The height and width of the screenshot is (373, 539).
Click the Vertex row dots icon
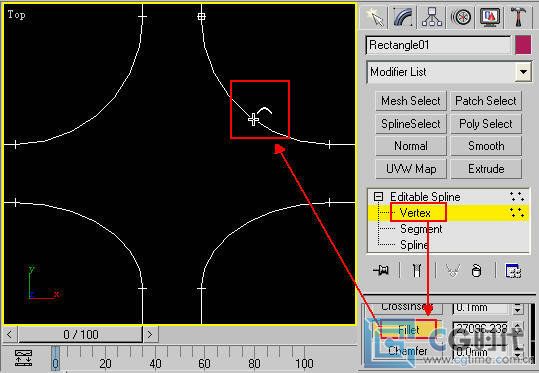pyautogui.click(x=517, y=213)
